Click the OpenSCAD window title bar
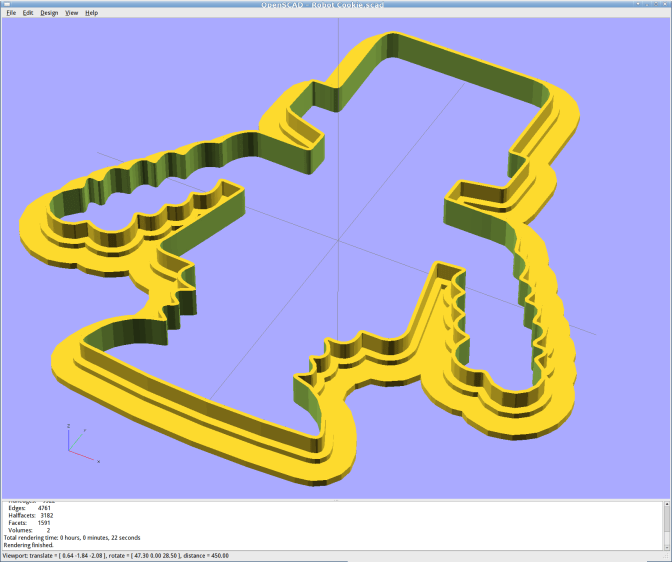672x562 pixels. [x=336, y=4]
